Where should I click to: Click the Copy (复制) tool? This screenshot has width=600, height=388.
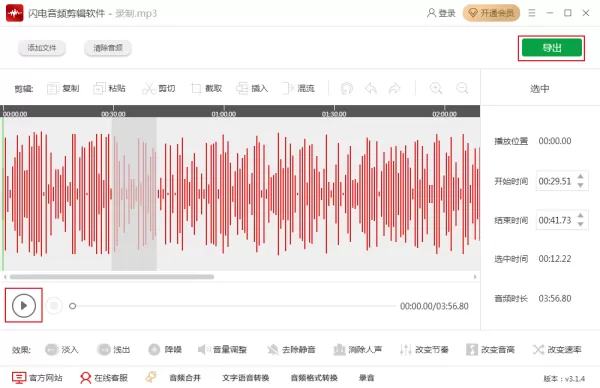pos(63,88)
